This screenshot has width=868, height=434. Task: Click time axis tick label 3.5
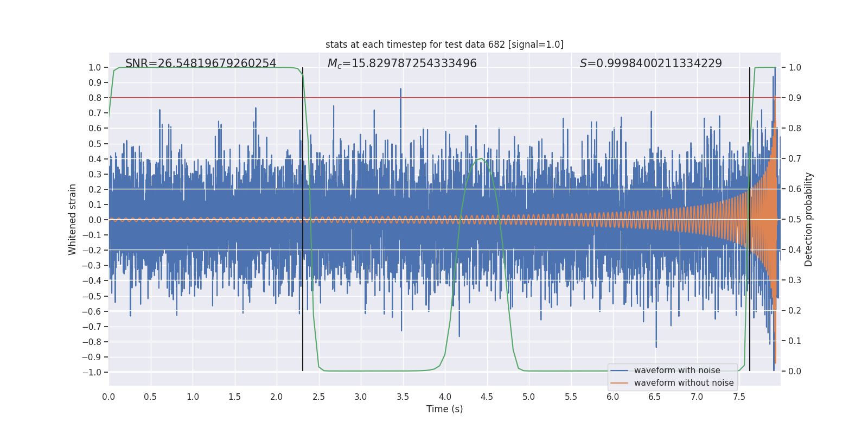point(403,397)
